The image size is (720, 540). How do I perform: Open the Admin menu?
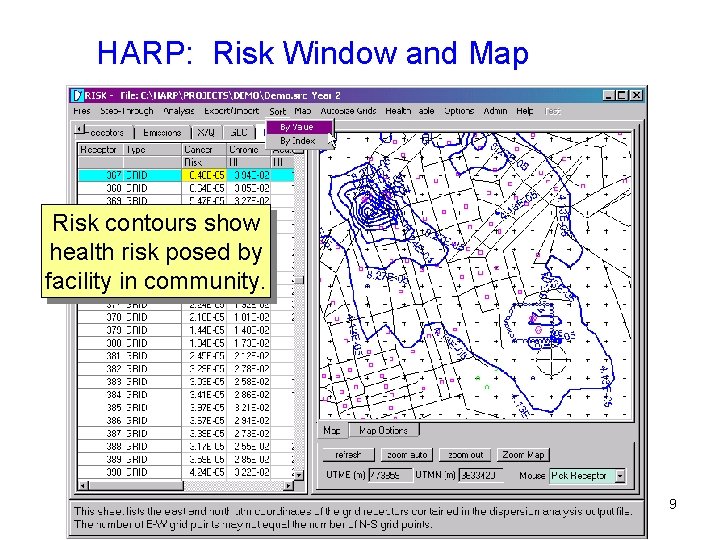(495, 111)
